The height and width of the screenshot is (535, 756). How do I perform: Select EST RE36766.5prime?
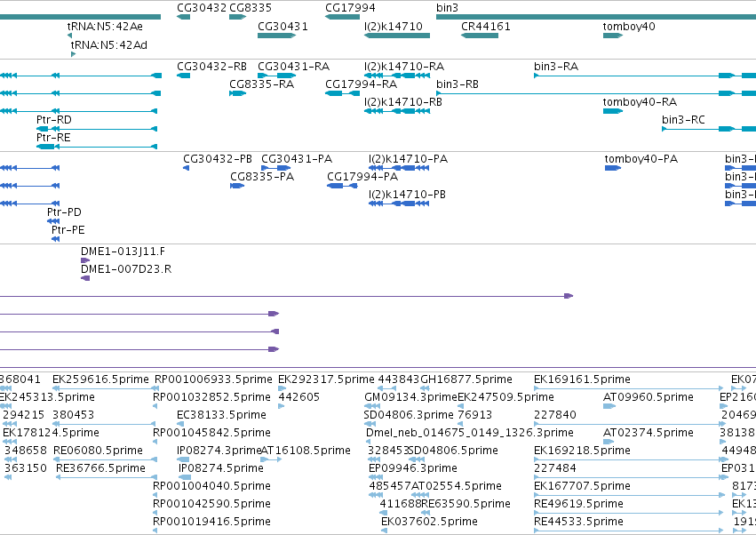pos(107,477)
